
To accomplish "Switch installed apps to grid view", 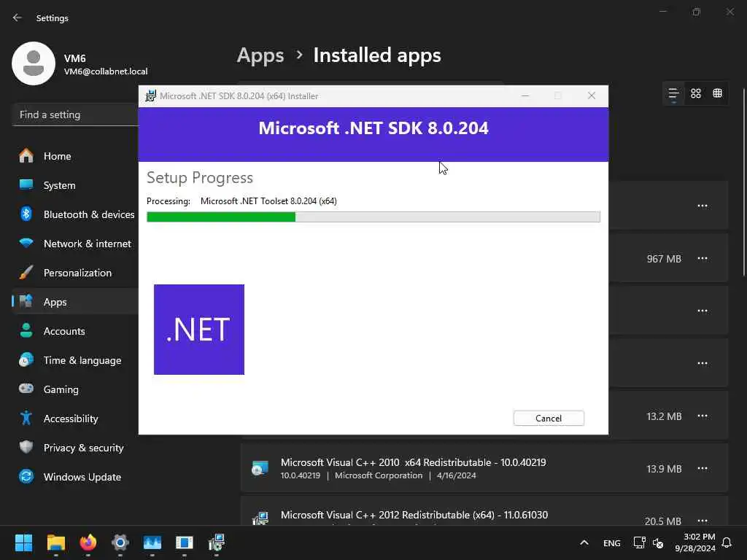I will (695, 93).
